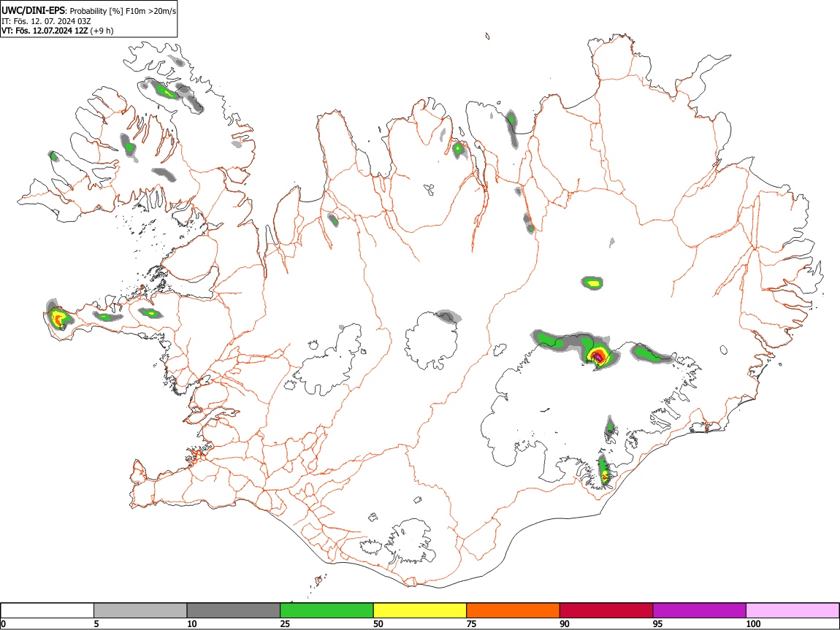Click the red 90–95% legend swatch

click(x=606, y=610)
